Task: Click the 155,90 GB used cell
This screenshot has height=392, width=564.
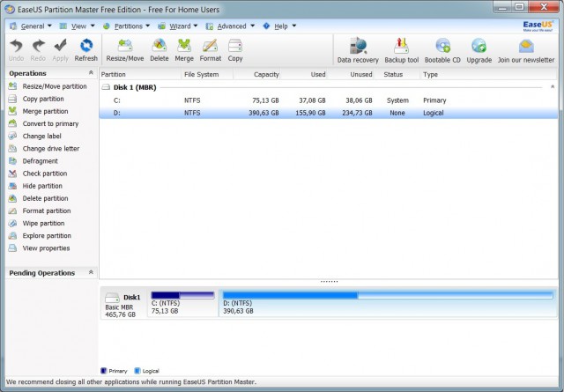Action: coord(310,113)
